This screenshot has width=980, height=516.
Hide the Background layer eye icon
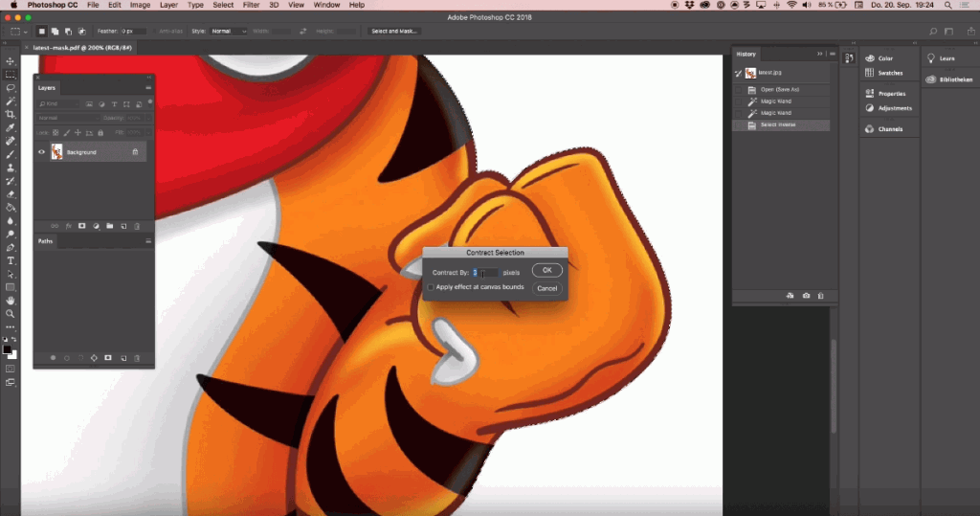tap(41, 152)
